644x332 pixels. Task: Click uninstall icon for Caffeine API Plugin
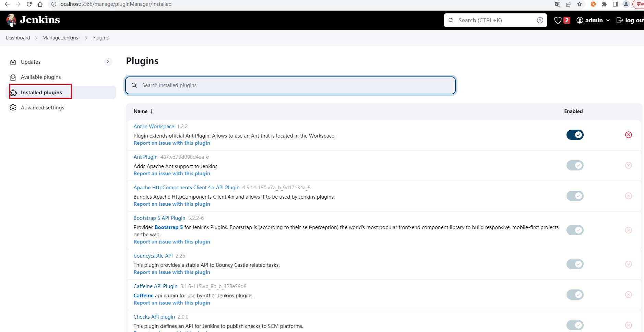[x=629, y=295]
